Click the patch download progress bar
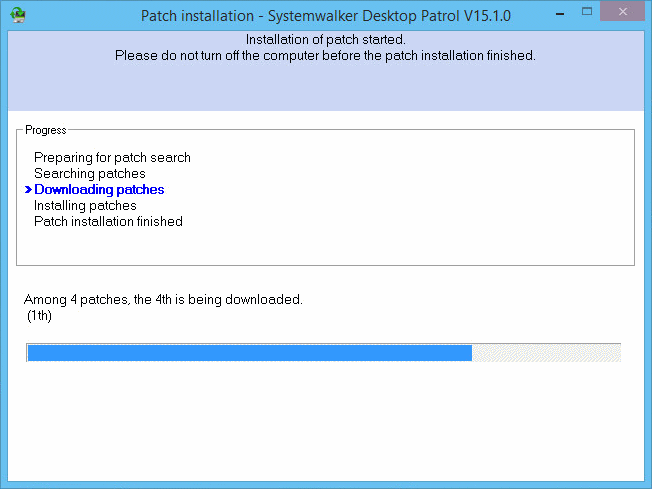The width and height of the screenshot is (652, 489). pyautogui.click(x=324, y=353)
